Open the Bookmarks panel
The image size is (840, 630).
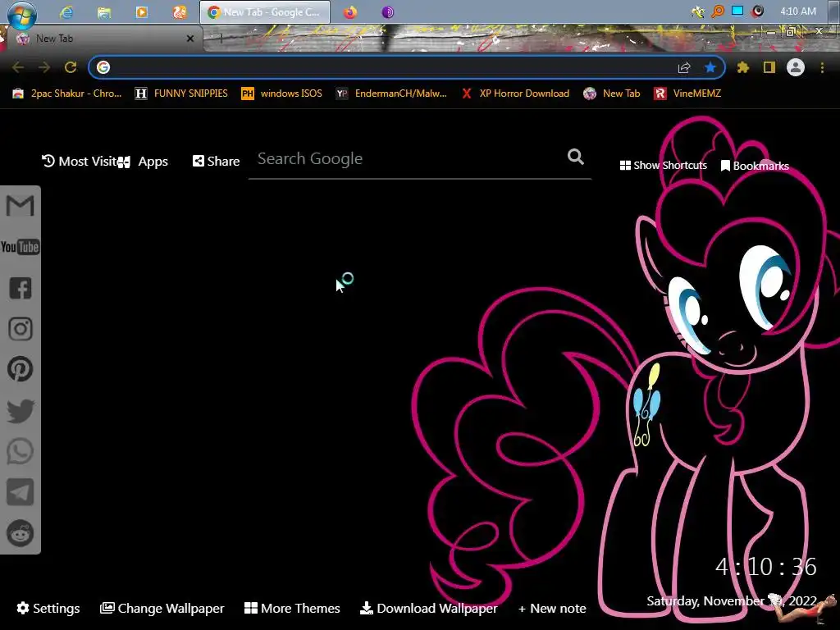[755, 166]
